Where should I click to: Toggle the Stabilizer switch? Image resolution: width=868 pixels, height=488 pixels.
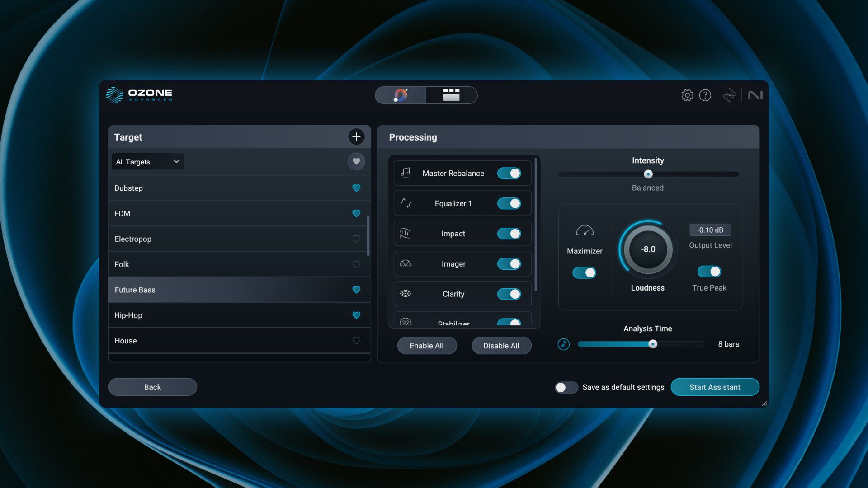click(509, 323)
